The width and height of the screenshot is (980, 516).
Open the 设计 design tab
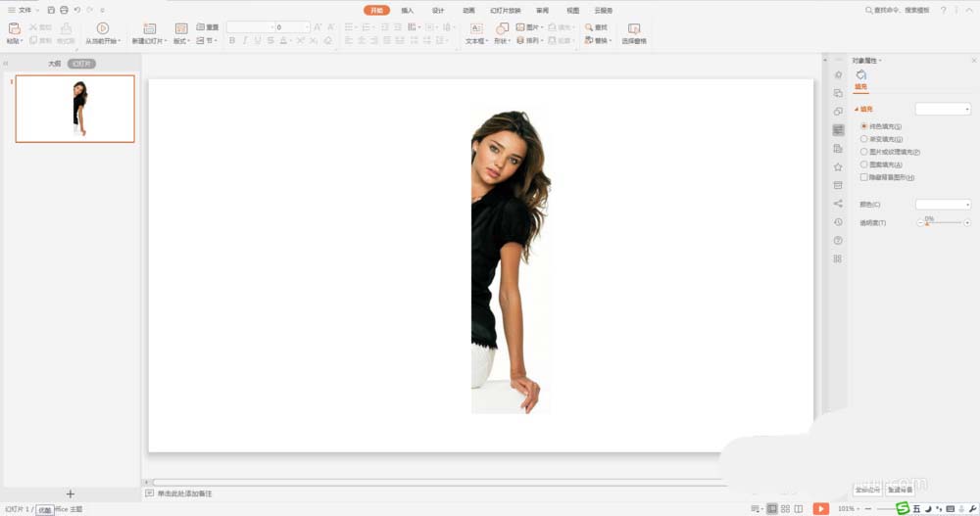click(438, 11)
